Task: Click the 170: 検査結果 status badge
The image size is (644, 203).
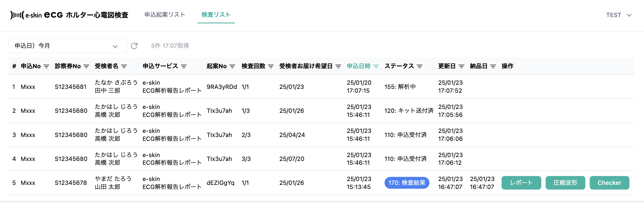Action: tap(407, 183)
